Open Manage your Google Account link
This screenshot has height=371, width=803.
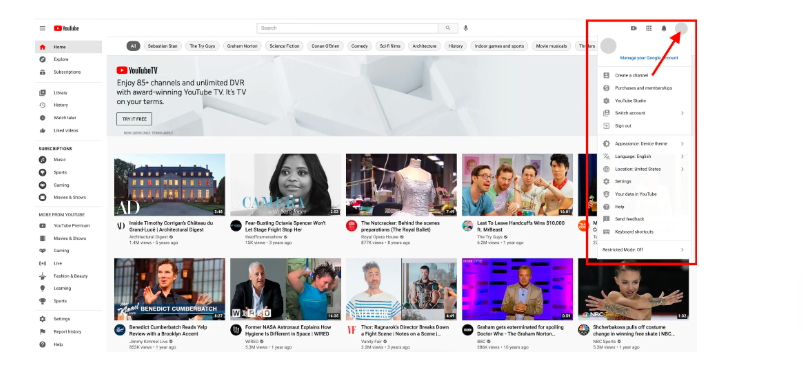click(x=649, y=58)
